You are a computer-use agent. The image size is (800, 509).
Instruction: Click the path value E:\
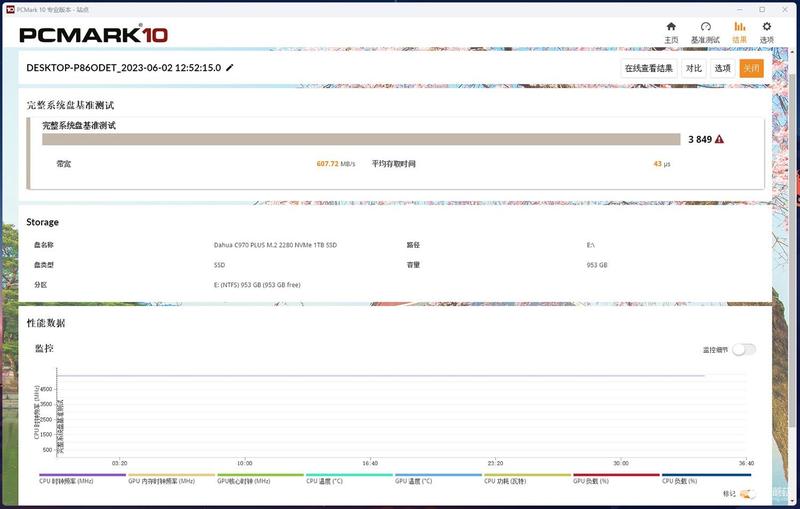(590, 245)
